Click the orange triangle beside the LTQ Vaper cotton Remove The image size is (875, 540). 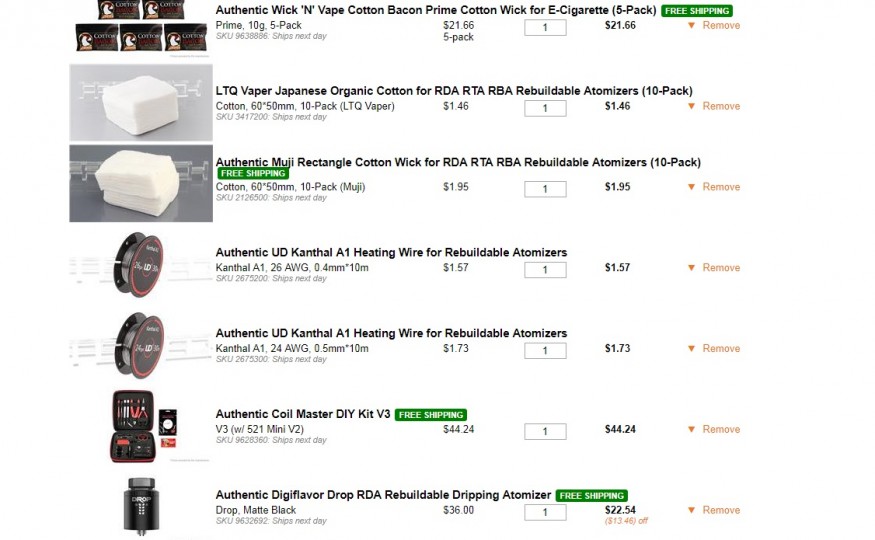click(691, 107)
